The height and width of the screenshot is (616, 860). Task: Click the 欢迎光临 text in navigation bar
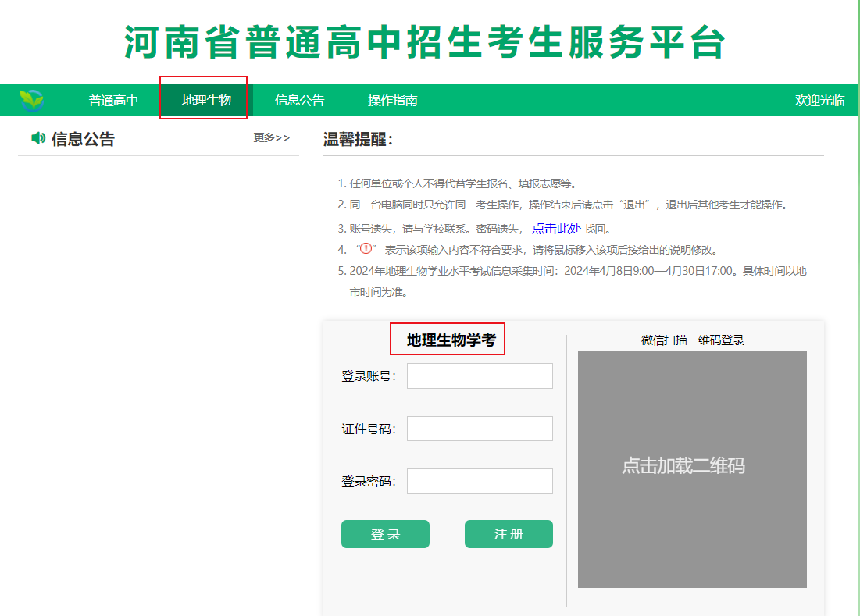(819, 100)
